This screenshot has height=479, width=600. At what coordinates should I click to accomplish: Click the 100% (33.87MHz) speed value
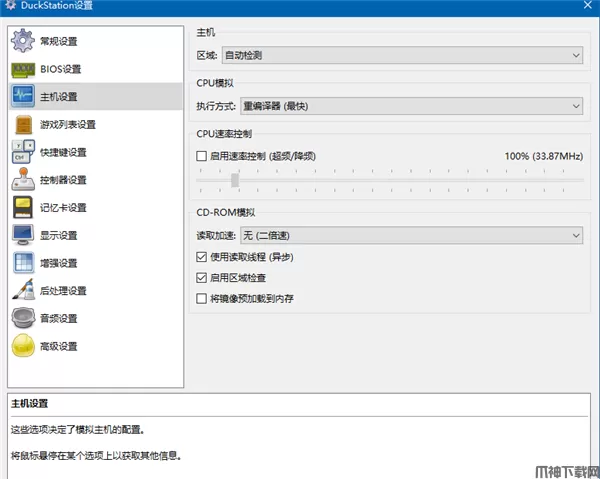click(x=543, y=156)
